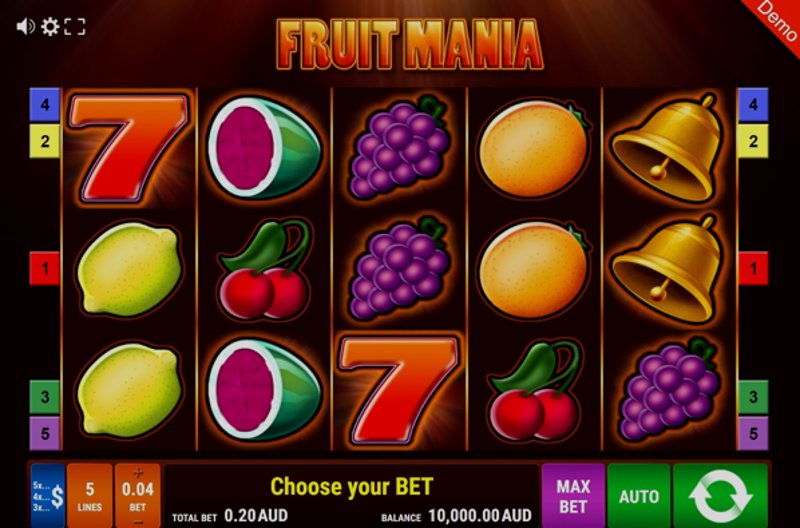Open the settings gear icon

[x=50, y=27]
